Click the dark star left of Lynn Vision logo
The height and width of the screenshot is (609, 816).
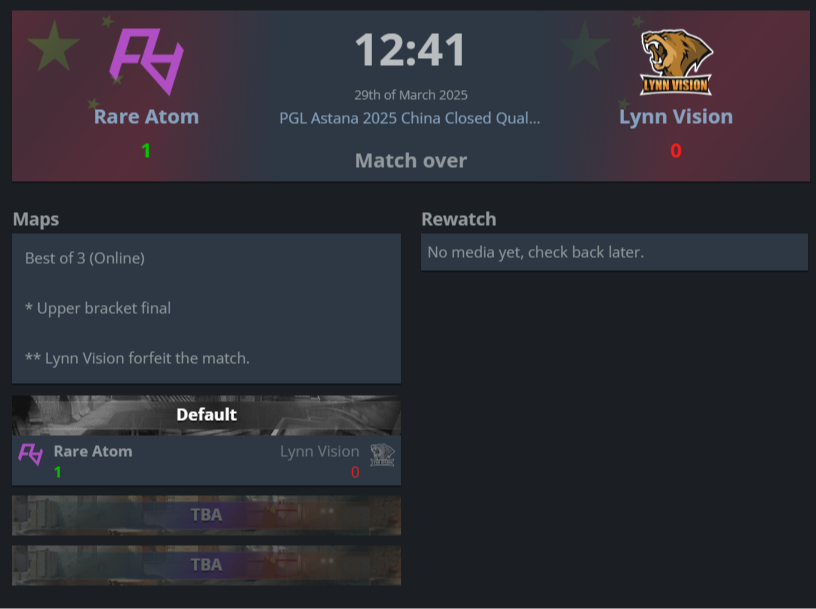[585, 46]
